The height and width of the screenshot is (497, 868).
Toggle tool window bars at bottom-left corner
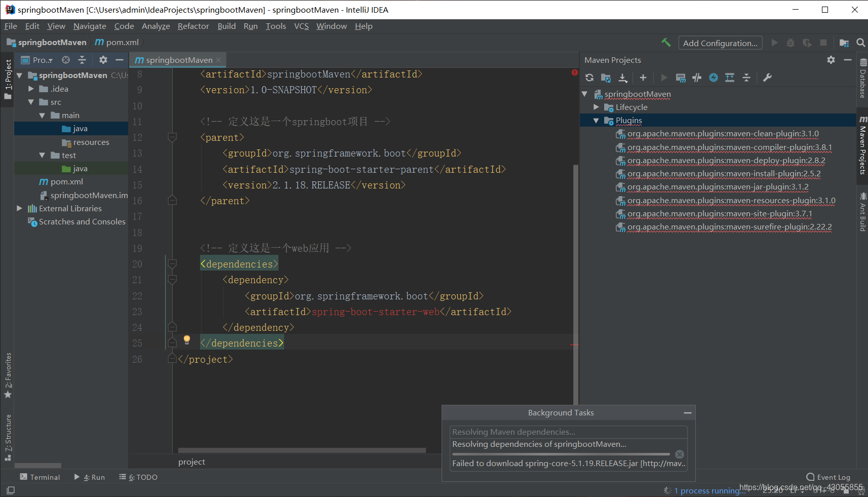(10, 490)
